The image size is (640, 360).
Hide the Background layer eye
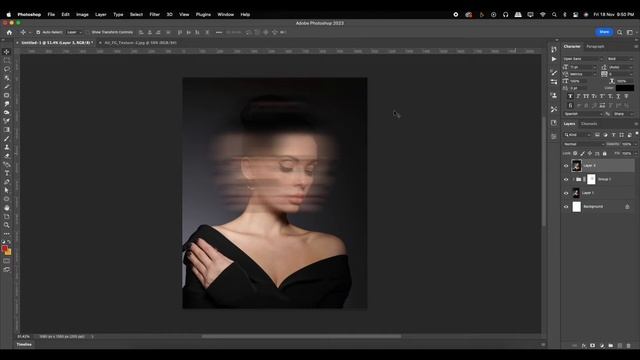(x=566, y=207)
